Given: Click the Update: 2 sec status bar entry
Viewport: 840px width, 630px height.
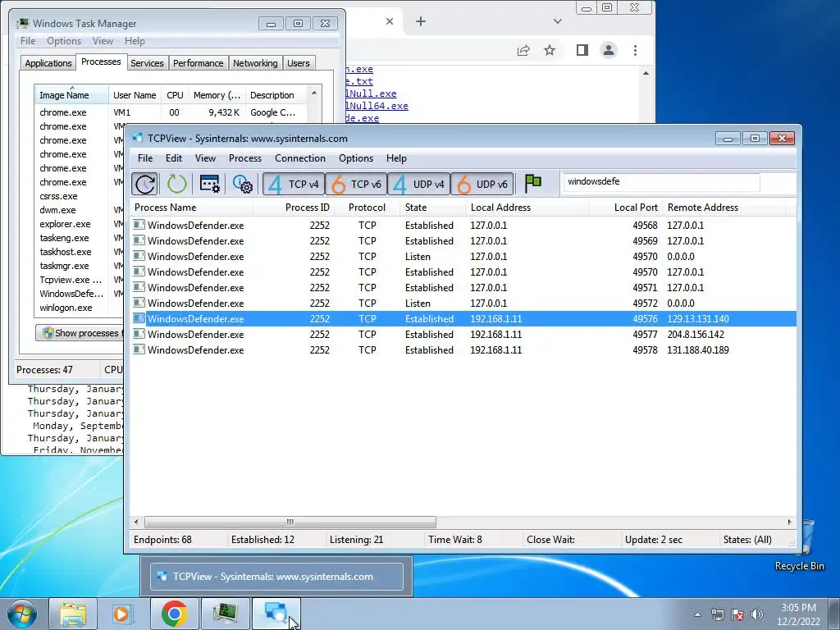Looking at the screenshot, I should coord(654,540).
